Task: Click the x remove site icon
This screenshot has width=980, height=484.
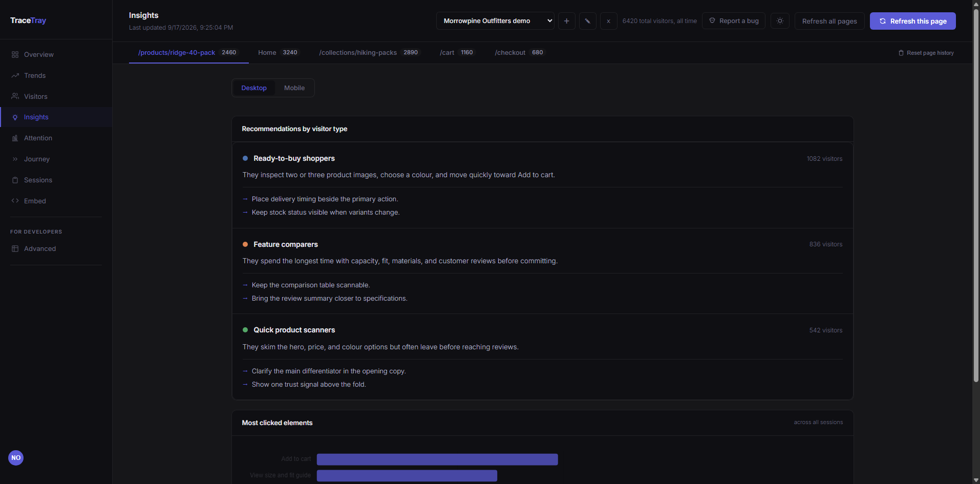Action: [x=608, y=21]
